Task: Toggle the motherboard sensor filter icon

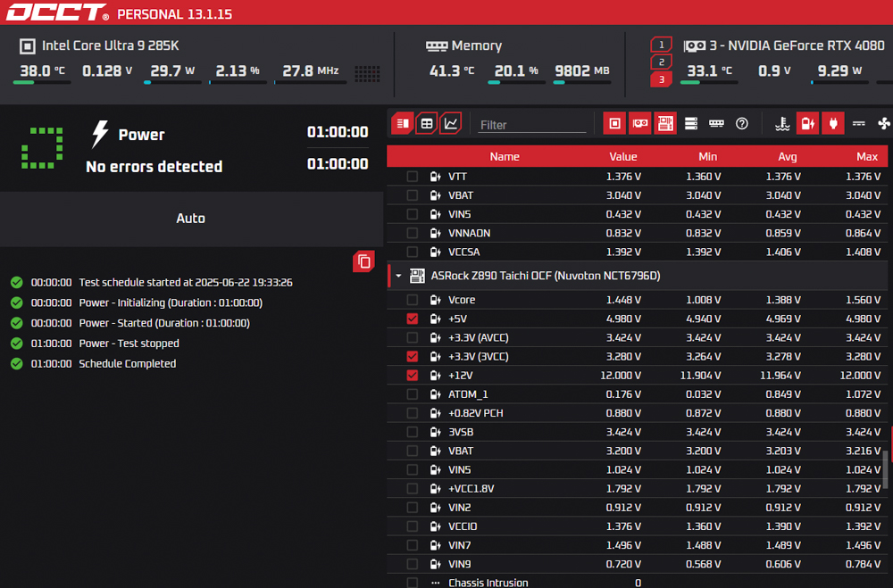Action: (665, 123)
